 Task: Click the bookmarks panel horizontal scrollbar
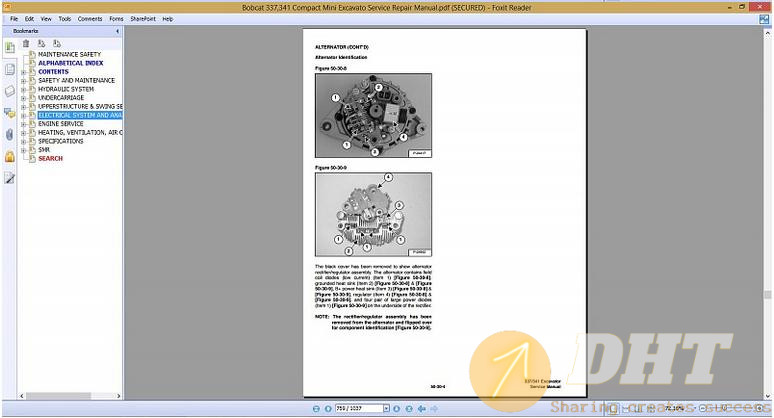click(58, 396)
